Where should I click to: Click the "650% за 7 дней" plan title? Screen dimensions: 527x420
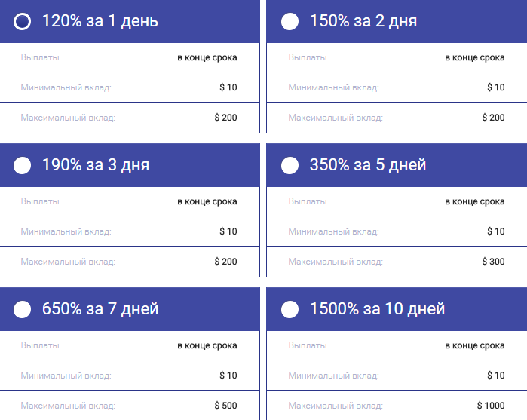(100, 309)
